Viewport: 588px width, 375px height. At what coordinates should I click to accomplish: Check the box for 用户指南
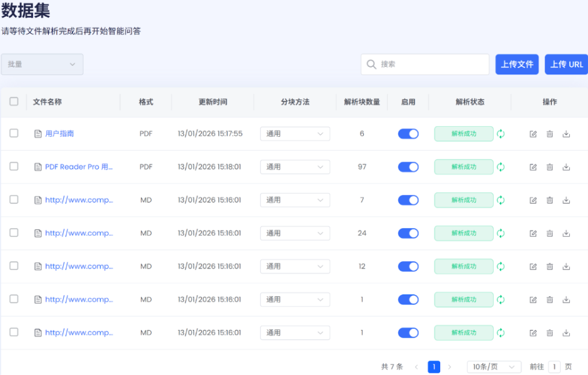click(x=14, y=133)
